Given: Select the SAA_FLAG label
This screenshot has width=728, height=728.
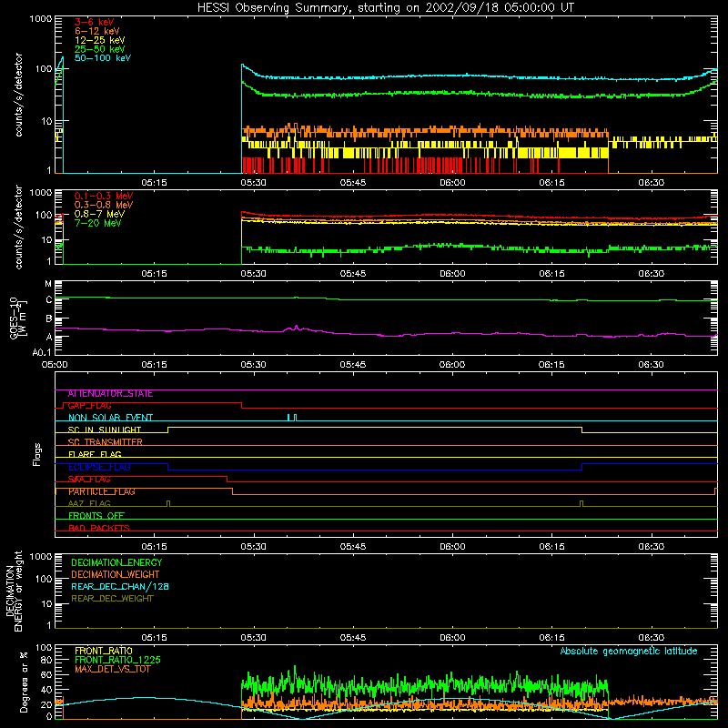Looking at the screenshot, I should pyautogui.click(x=89, y=480).
